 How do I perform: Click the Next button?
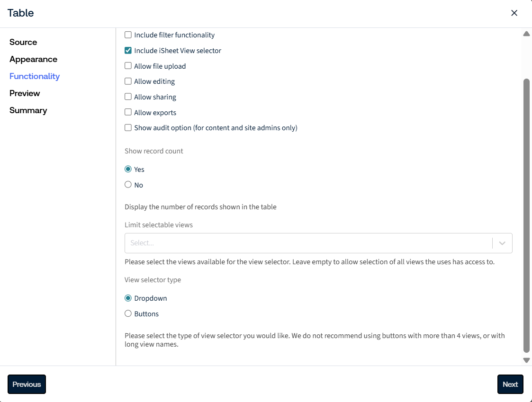click(510, 384)
